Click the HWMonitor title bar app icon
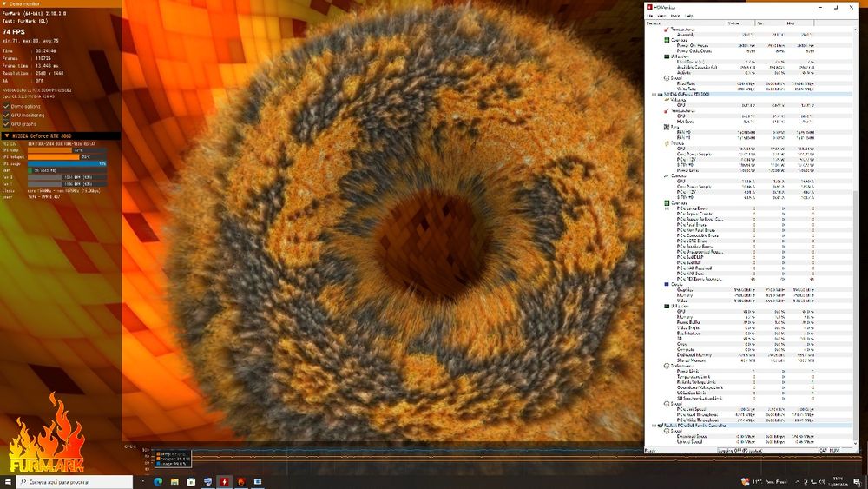The height and width of the screenshot is (489, 868). click(649, 7)
